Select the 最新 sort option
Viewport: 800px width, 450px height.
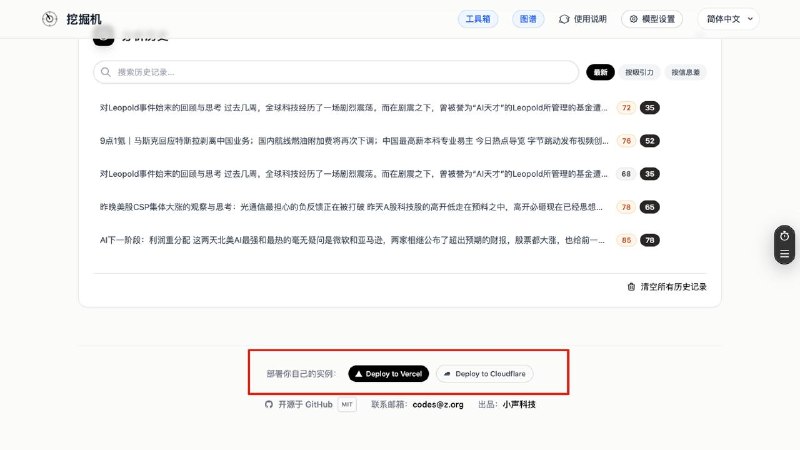[600, 72]
